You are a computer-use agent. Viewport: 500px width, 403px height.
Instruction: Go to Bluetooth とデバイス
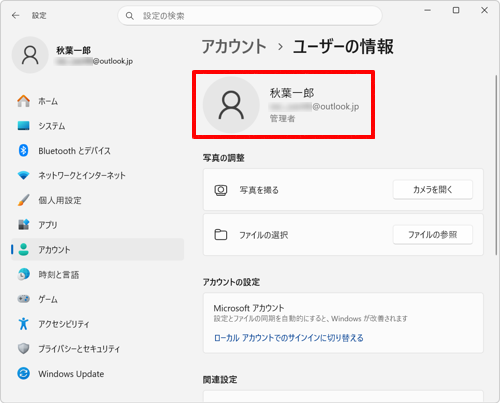click(97, 151)
